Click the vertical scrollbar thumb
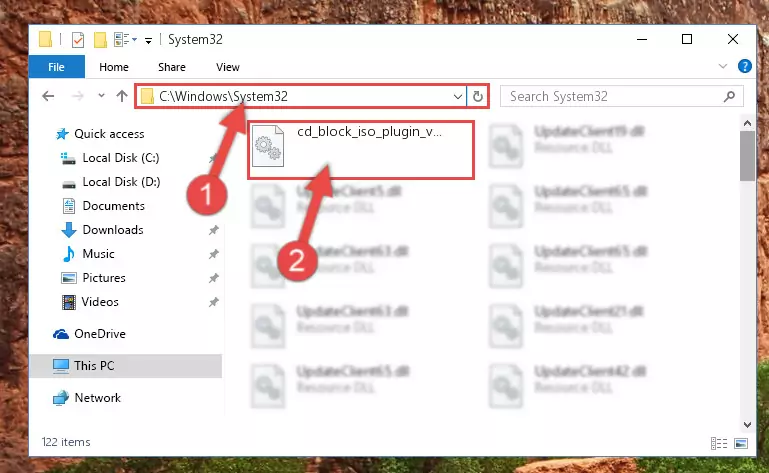This screenshot has height=473, width=769. [x=747, y=156]
